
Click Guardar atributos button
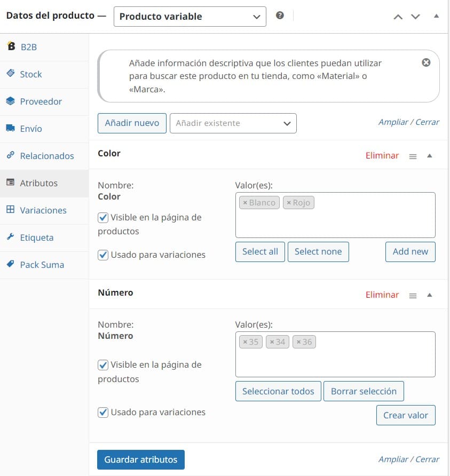pyautogui.click(x=141, y=459)
